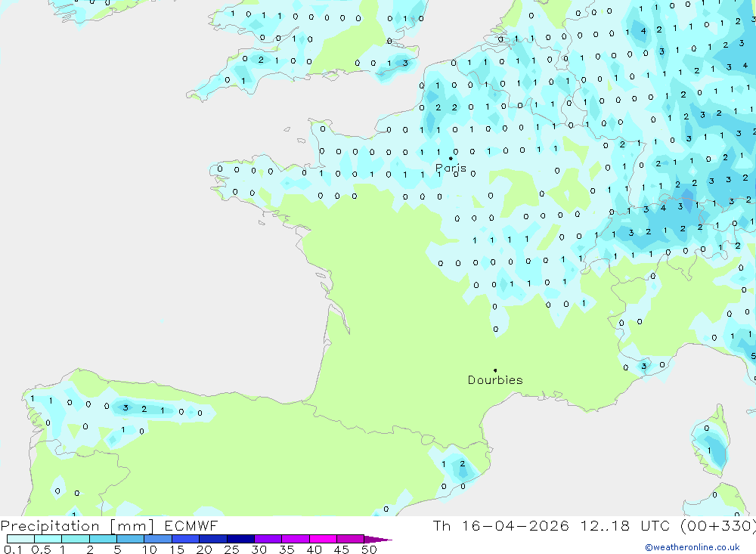Image resolution: width=756 pixels, height=554 pixels.
Task: Click the '0.5' legend value
Action: [x=41, y=549]
